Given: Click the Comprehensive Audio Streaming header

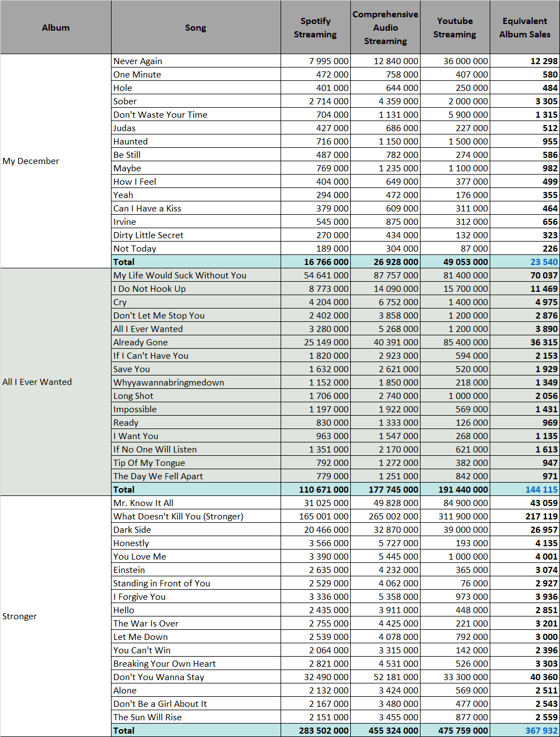Looking at the screenshot, I should pos(385,27).
